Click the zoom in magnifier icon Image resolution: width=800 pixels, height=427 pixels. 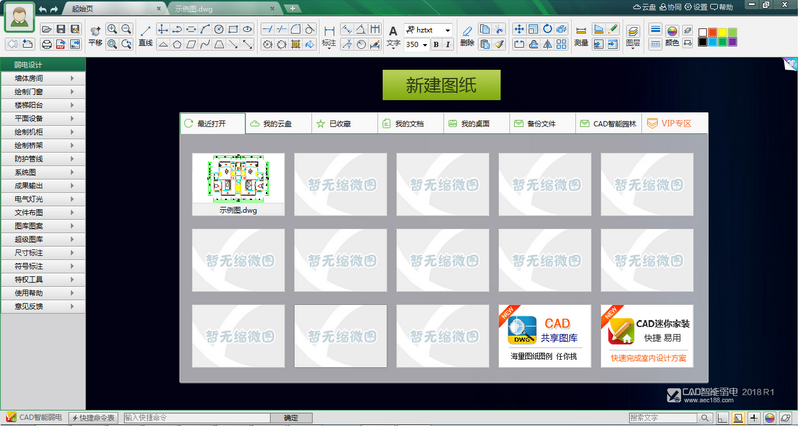112,29
